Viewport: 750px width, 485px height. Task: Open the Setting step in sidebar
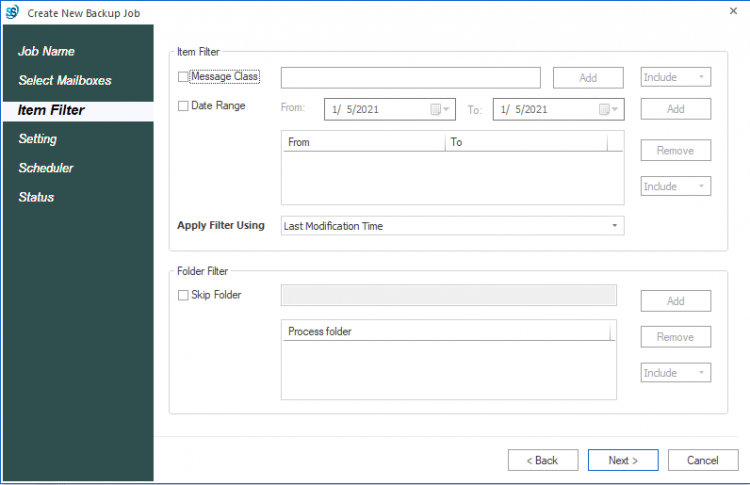pyautogui.click(x=37, y=139)
